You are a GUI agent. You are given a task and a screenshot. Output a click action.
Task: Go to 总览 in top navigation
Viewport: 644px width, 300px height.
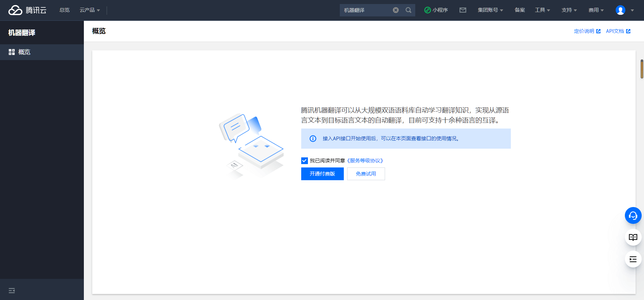click(64, 10)
